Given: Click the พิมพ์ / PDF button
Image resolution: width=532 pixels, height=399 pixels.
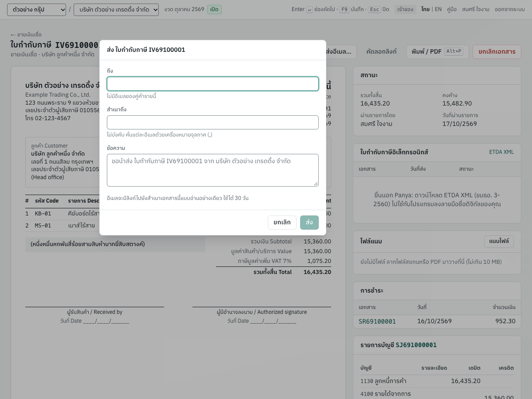Looking at the screenshot, I should coord(438,52).
